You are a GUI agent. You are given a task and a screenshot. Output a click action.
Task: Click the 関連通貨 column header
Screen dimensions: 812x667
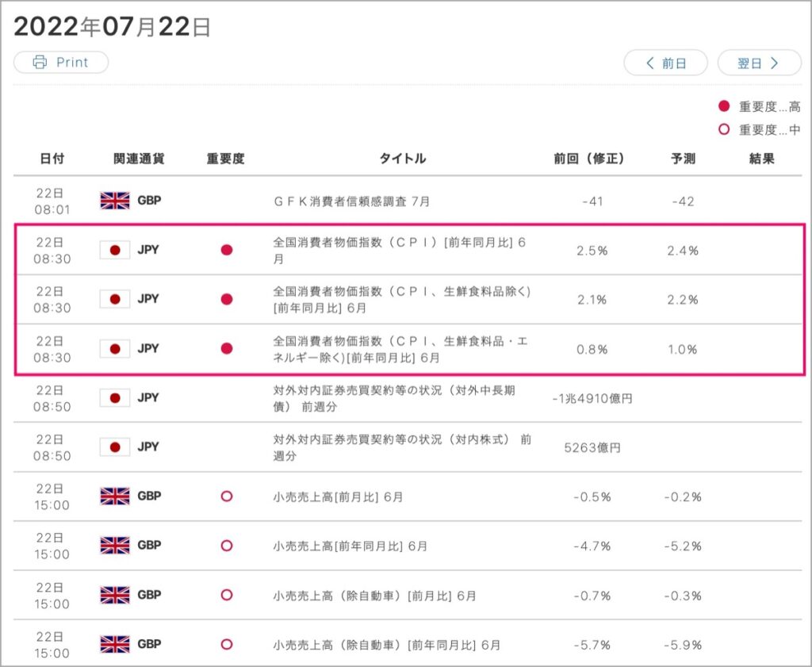[x=139, y=159]
